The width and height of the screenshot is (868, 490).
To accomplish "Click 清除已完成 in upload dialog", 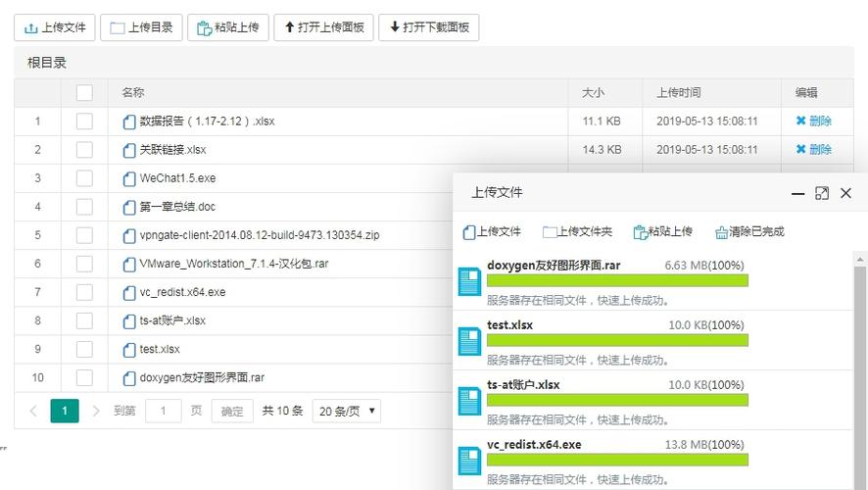I will pos(749,232).
